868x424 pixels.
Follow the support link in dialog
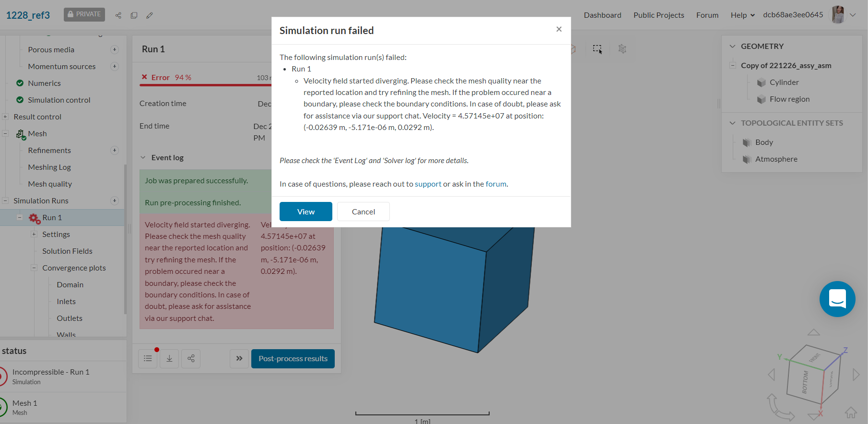tap(428, 184)
